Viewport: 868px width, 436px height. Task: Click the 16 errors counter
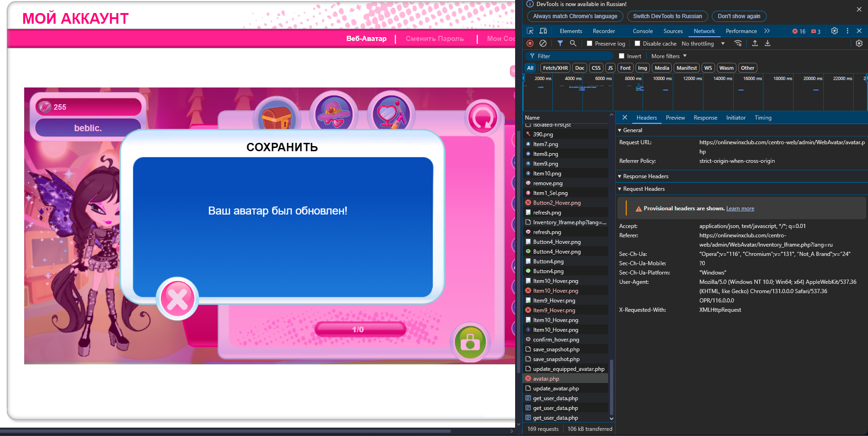pyautogui.click(x=799, y=31)
